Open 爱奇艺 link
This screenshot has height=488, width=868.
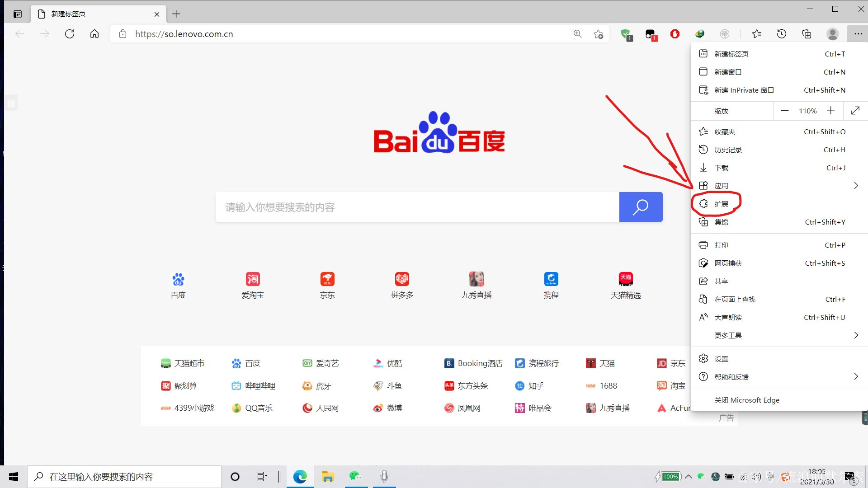321,363
